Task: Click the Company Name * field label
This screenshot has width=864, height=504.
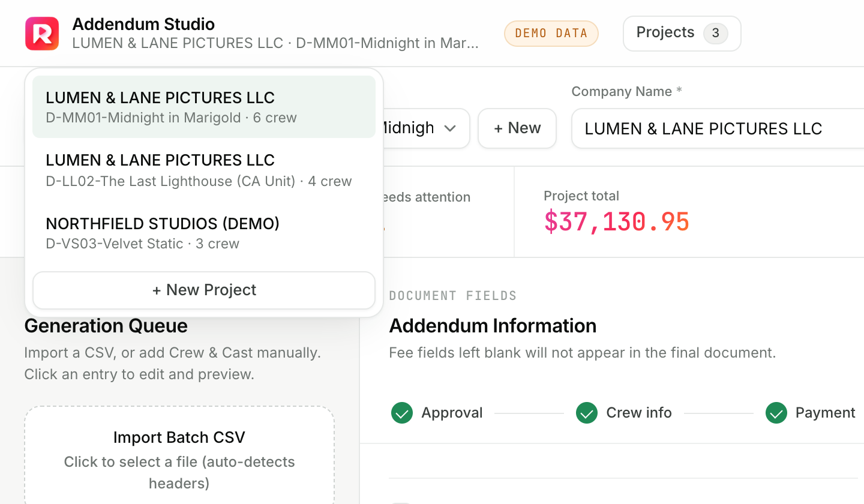Action: pos(627,92)
